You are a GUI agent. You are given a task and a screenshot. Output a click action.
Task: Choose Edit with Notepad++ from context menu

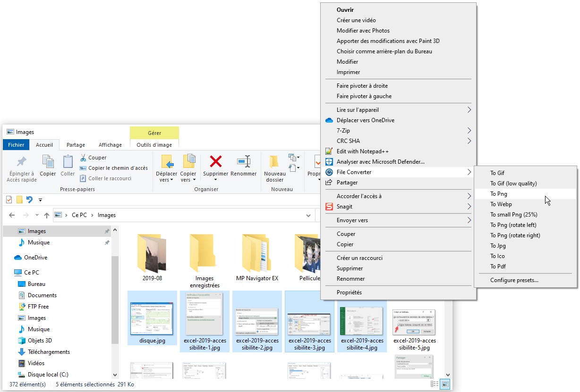pos(362,151)
